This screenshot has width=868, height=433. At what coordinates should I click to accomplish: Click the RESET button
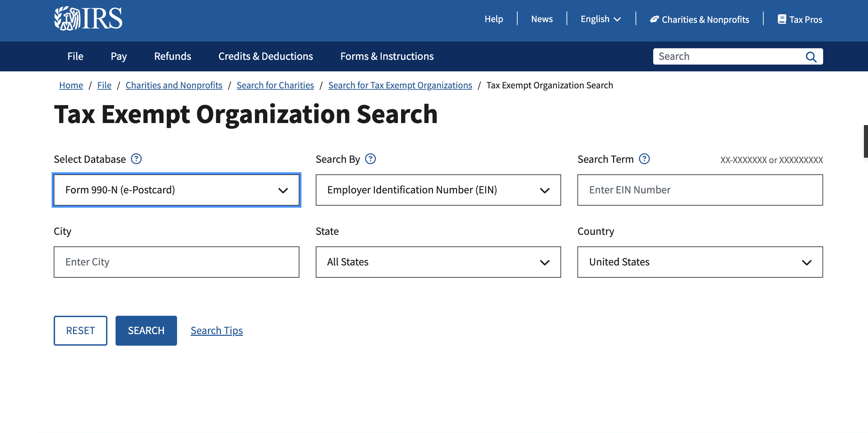pos(80,330)
